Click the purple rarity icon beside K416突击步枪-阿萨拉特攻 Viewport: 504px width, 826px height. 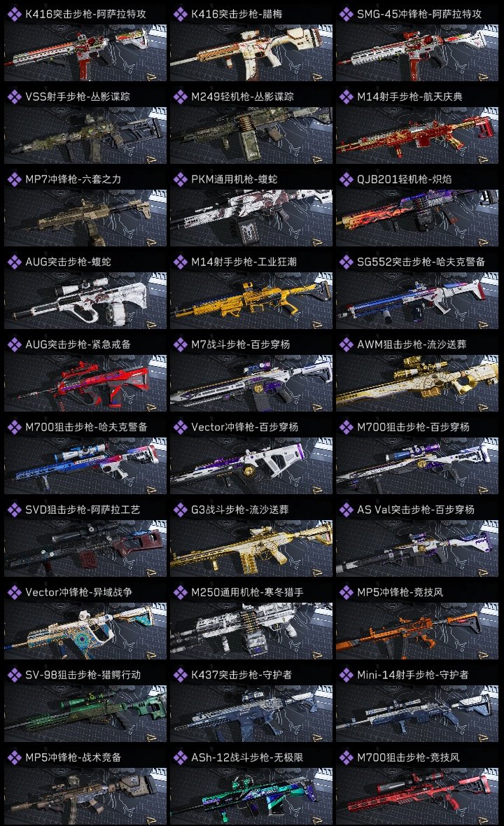(14, 14)
